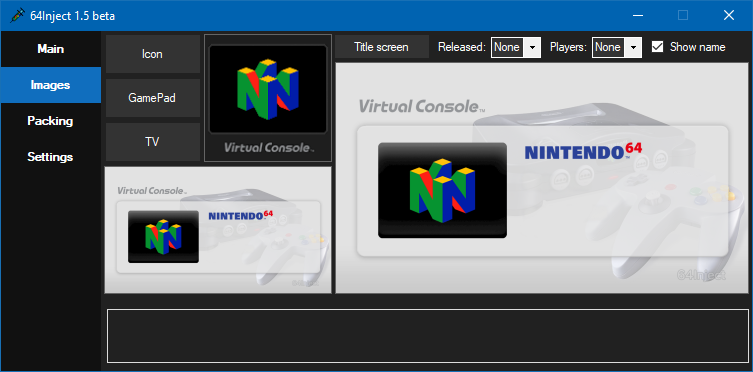This screenshot has height=372, width=753.
Task: Expand the Players dropdown arrow
Action: (x=633, y=48)
